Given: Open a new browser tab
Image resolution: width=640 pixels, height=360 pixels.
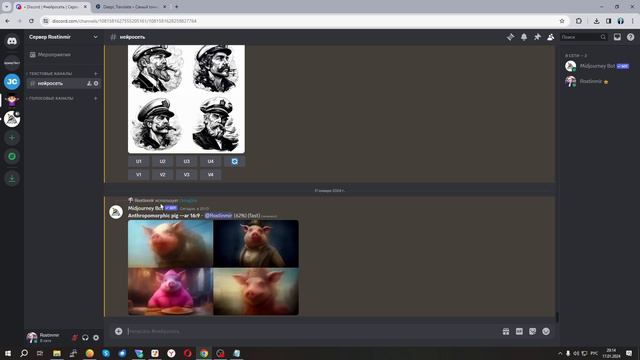Looking at the screenshot, I should (176, 7).
